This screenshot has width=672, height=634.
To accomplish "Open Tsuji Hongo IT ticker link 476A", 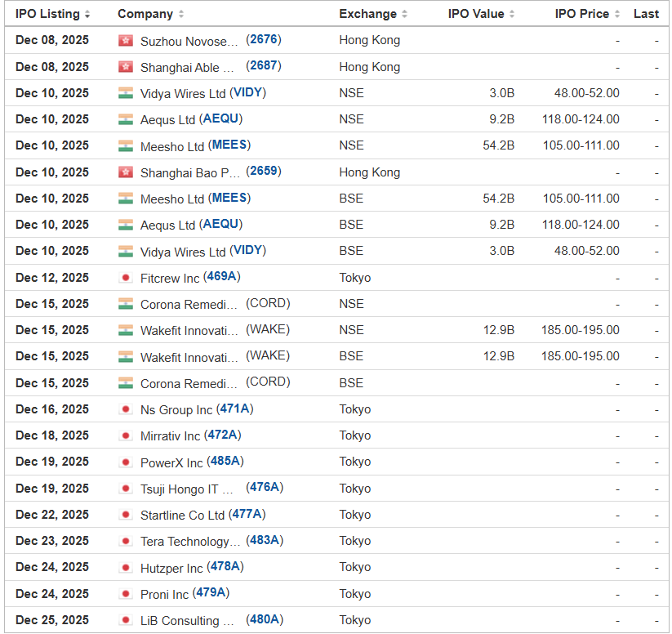I will 265,487.
